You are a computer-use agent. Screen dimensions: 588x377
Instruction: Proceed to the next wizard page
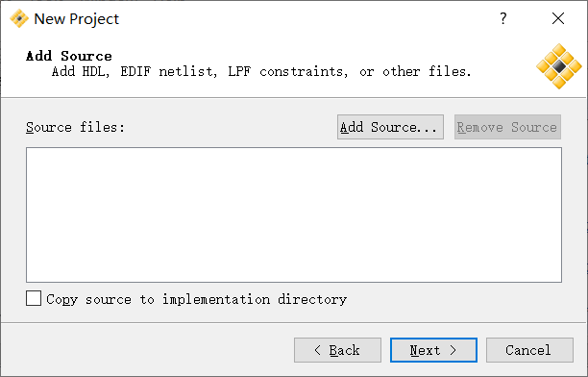tap(433, 350)
